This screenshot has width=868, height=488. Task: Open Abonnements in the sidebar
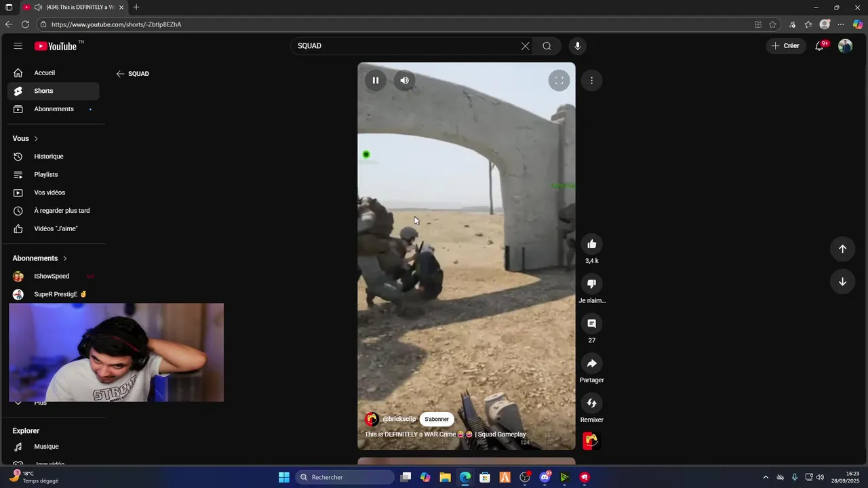(x=53, y=109)
